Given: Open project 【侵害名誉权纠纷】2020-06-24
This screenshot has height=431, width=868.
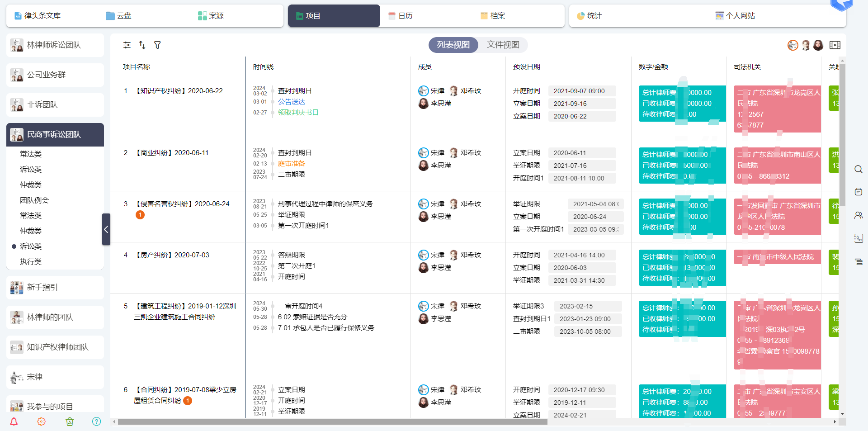Looking at the screenshot, I should tap(182, 204).
